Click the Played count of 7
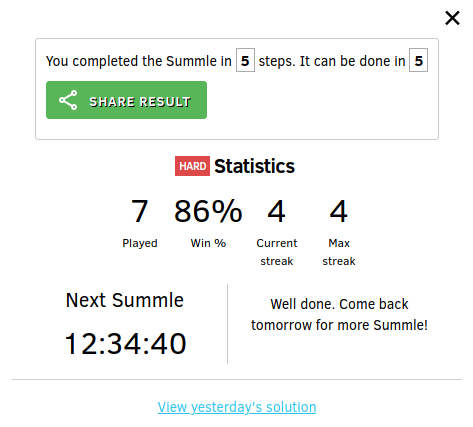The image size is (473, 427). 140,211
